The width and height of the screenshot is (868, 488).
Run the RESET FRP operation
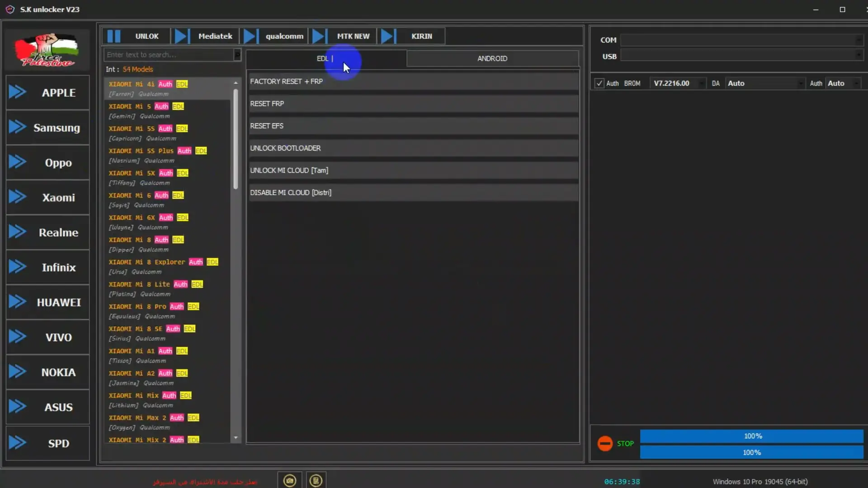[x=413, y=103]
